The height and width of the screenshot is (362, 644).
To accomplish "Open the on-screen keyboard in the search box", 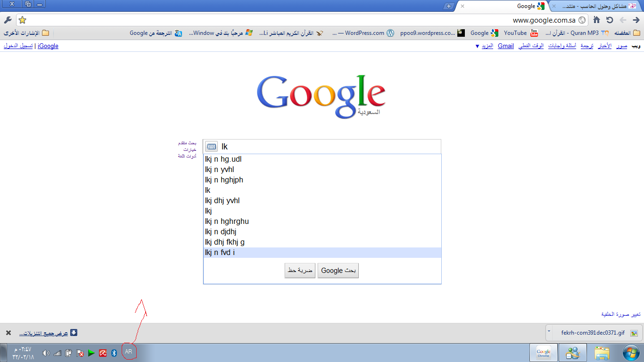I will click(212, 147).
